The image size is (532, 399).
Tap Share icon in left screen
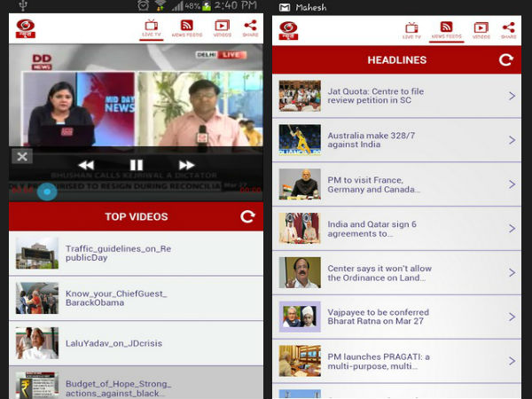pos(250,28)
